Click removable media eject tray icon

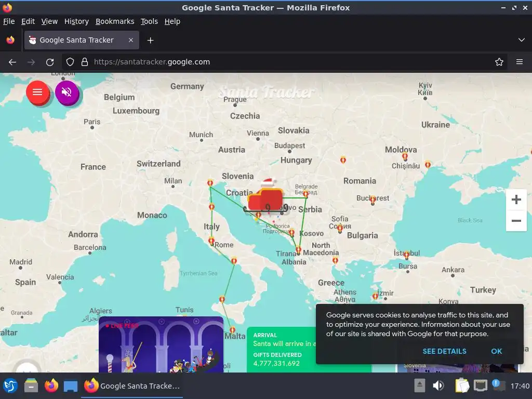pos(420,386)
